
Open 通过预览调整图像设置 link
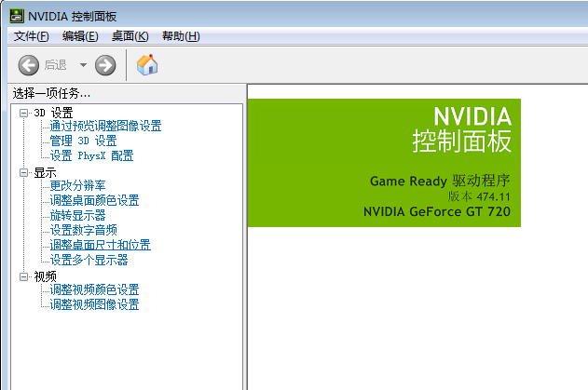[x=105, y=126]
